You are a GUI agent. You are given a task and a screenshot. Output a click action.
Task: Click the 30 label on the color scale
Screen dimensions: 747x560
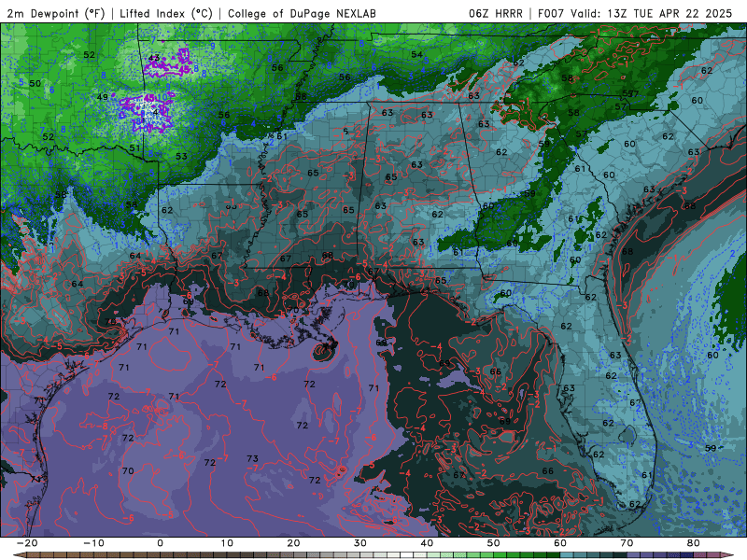point(360,543)
